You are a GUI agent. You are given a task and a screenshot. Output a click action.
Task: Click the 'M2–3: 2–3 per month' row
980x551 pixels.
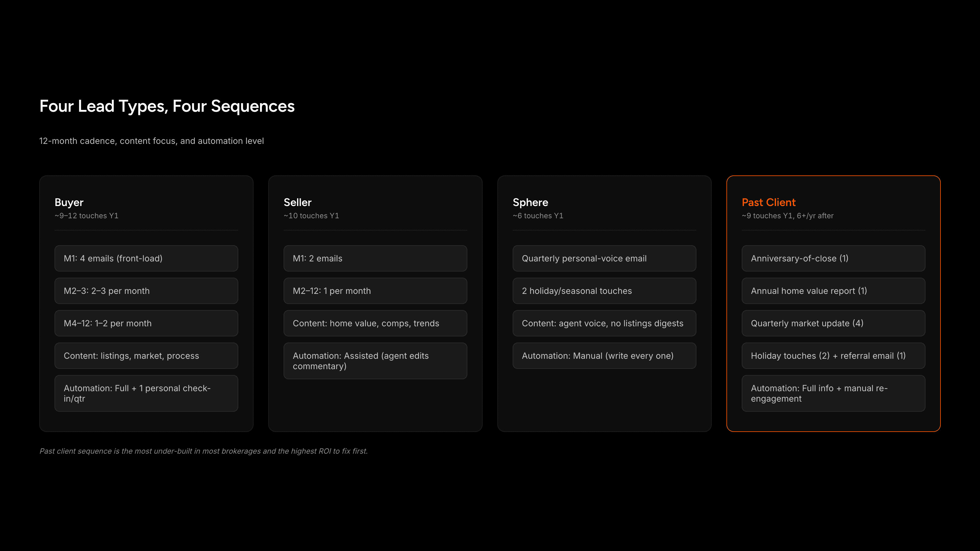pos(146,291)
